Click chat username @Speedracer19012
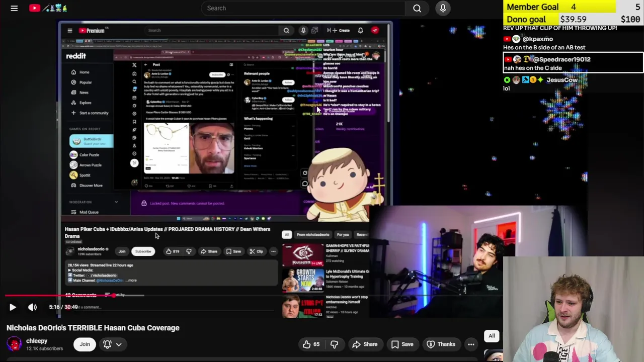The height and width of the screenshot is (362, 644). coord(561,59)
